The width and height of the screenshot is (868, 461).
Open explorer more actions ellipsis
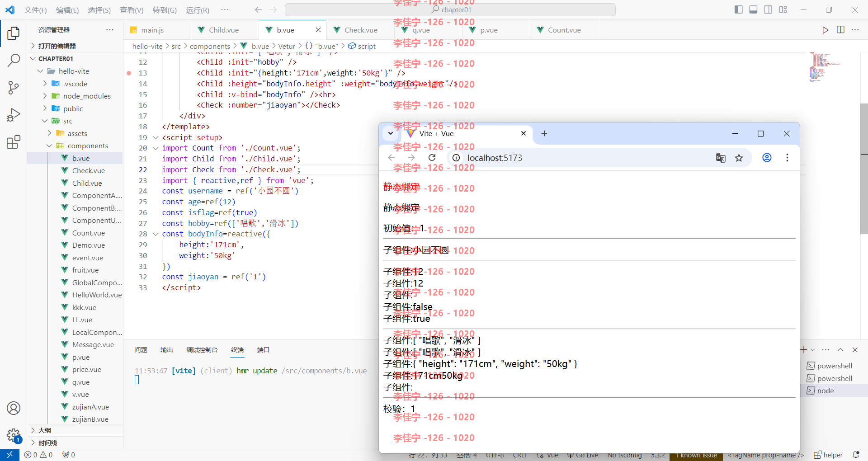click(110, 30)
